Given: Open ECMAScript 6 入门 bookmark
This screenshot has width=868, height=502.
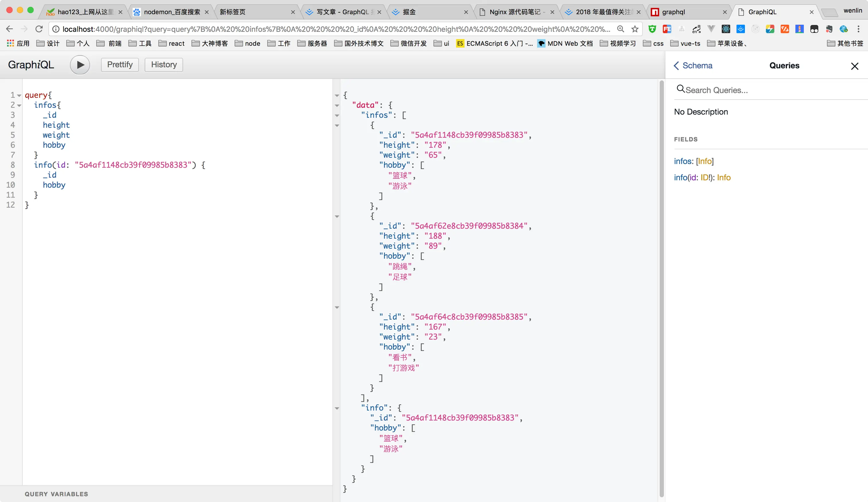Looking at the screenshot, I should coord(494,43).
